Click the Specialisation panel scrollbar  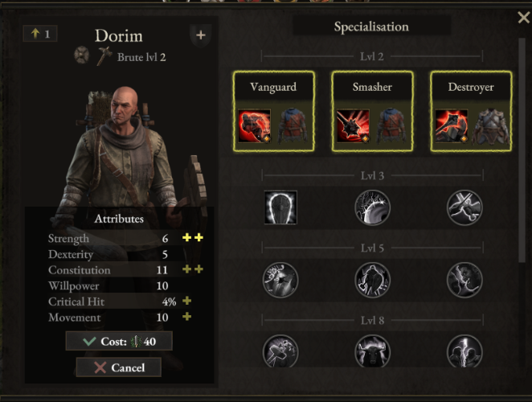pyautogui.click(x=522, y=150)
